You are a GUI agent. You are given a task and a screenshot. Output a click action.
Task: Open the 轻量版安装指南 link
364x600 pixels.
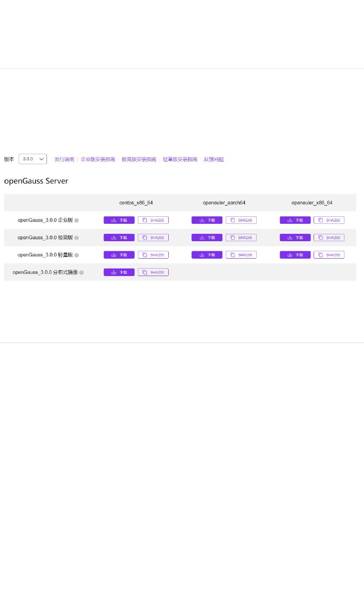(180, 159)
